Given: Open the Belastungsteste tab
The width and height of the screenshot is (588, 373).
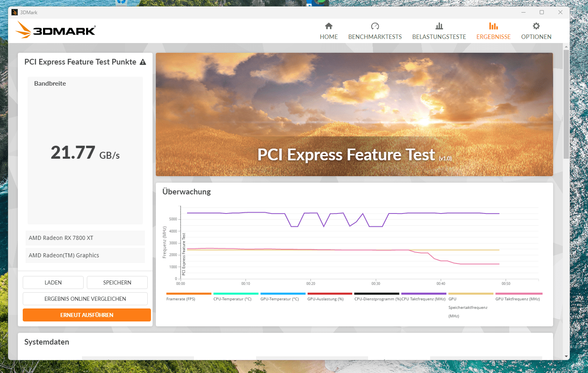Looking at the screenshot, I should (439, 31).
